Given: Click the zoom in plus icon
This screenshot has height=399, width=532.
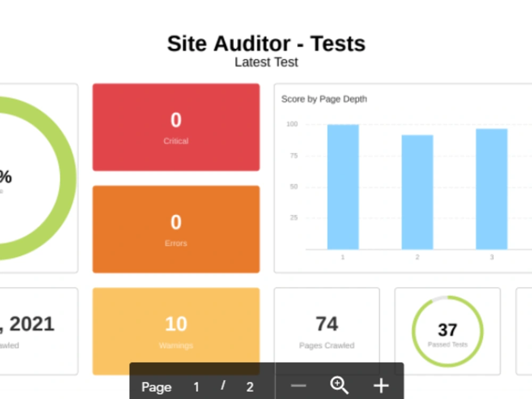Looking at the screenshot, I should [381, 386].
